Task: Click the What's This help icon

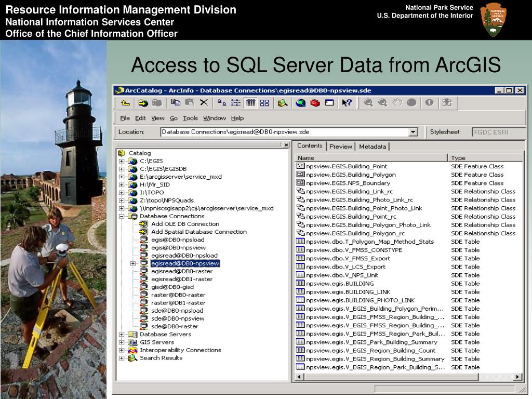Action: pyautogui.click(x=347, y=103)
